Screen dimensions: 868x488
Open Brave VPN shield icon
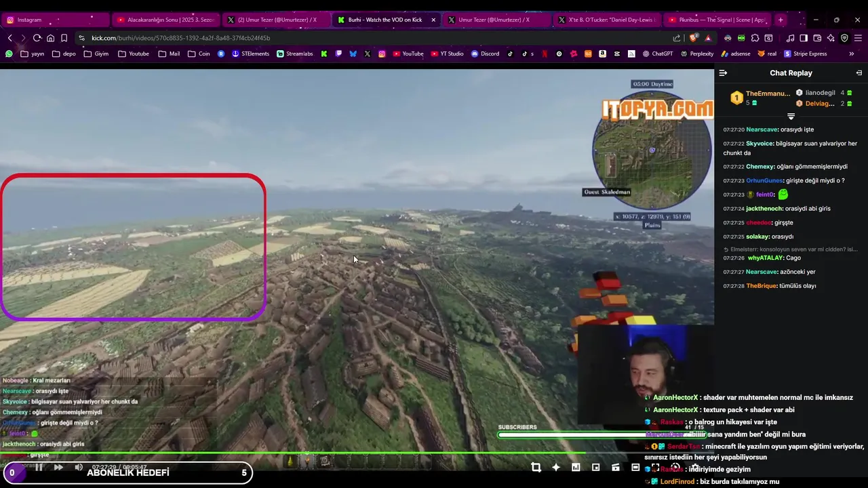tap(844, 38)
